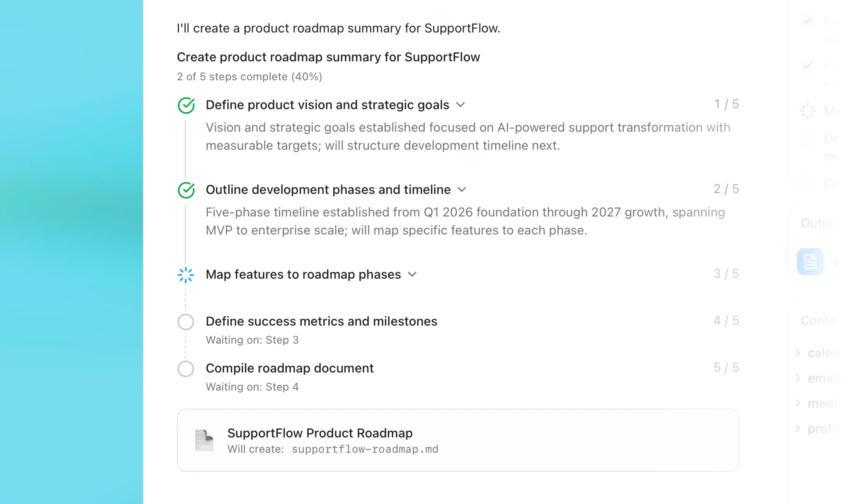Click the faded spinner icon in right sidebar
The image size is (844, 504).
tap(807, 111)
